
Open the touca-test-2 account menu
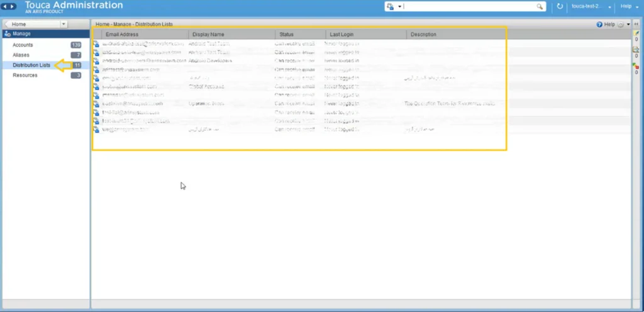591,6
